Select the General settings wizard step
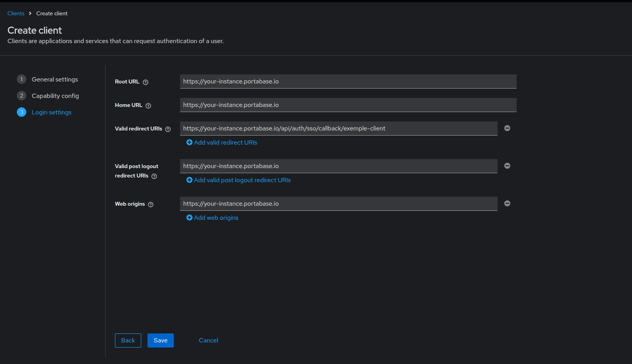This screenshot has height=364, width=632. [x=55, y=79]
